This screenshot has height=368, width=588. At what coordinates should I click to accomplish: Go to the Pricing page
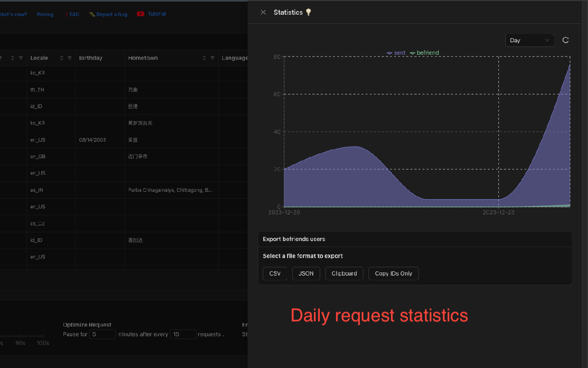[45, 15]
